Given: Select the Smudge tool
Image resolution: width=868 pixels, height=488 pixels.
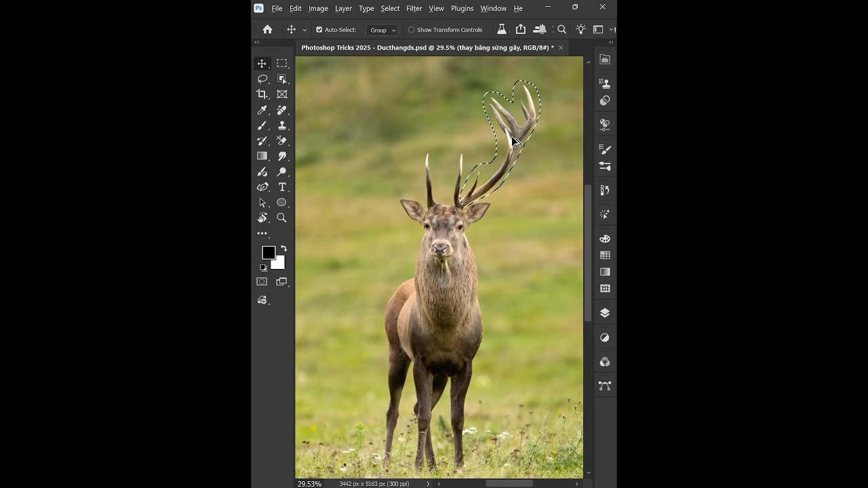Looking at the screenshot, I should click(x=281, y=156).
